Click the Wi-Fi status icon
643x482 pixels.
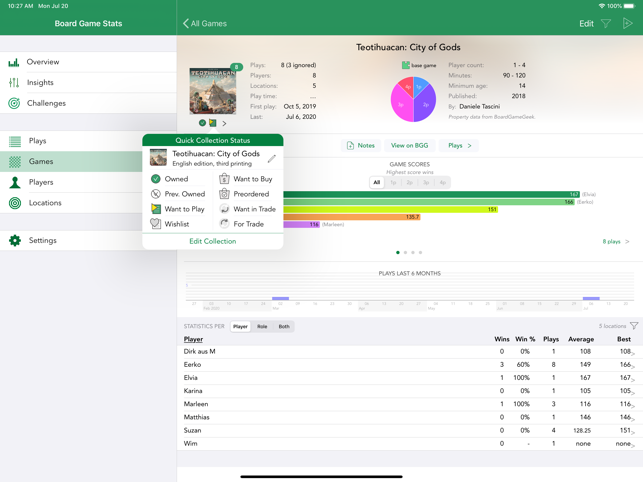pyautogui.click(x=602, y=6)
